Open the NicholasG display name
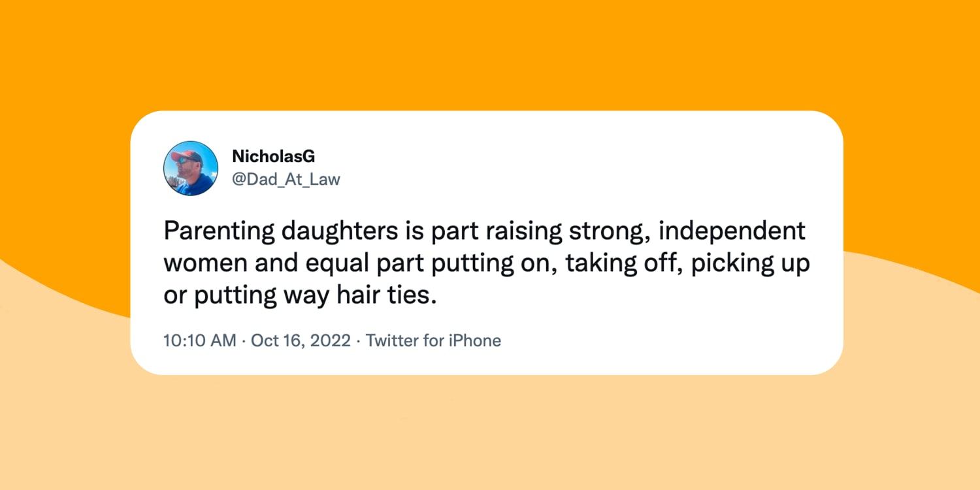This screenshot has height=490, width=980. (x=273, y=157)
